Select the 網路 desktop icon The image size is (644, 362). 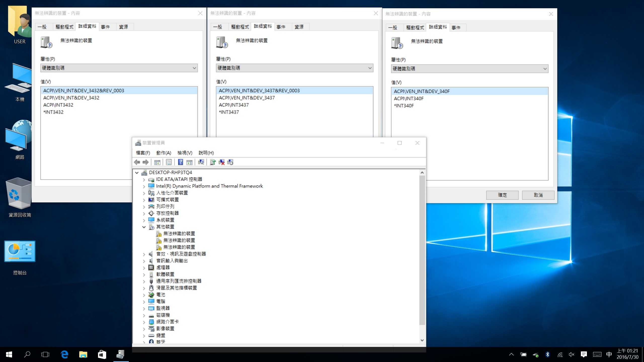[x=19, y=140]
